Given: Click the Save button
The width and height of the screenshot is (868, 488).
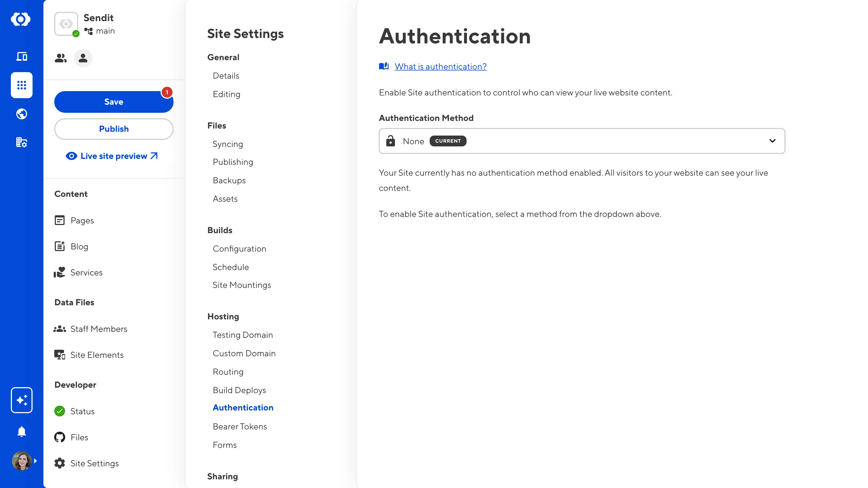Looking at the screenshot, I should point(114,102).
